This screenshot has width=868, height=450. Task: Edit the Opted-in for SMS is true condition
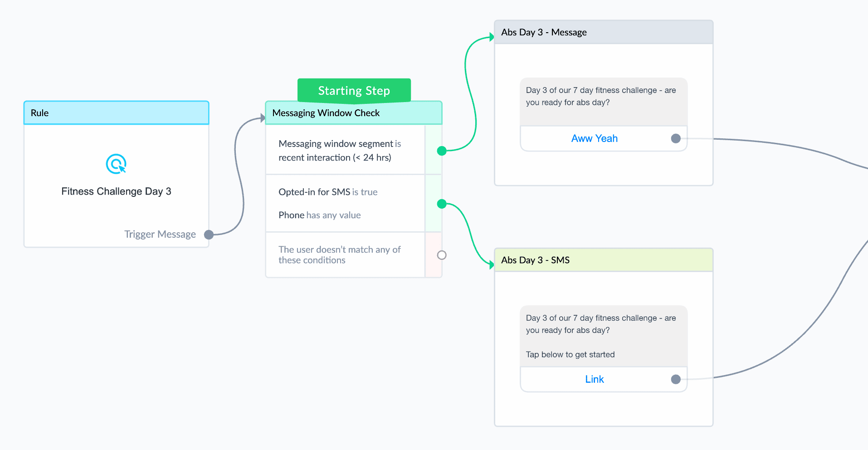coord(328,192)
